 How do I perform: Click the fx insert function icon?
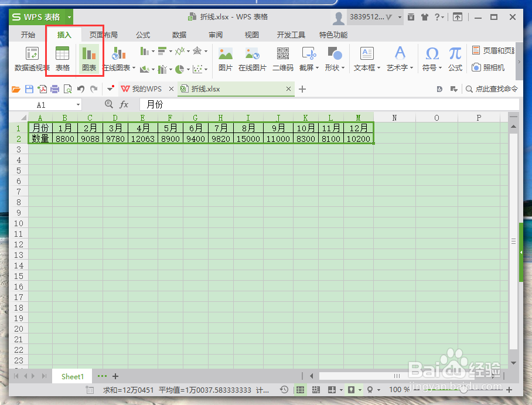coord(124,104)
